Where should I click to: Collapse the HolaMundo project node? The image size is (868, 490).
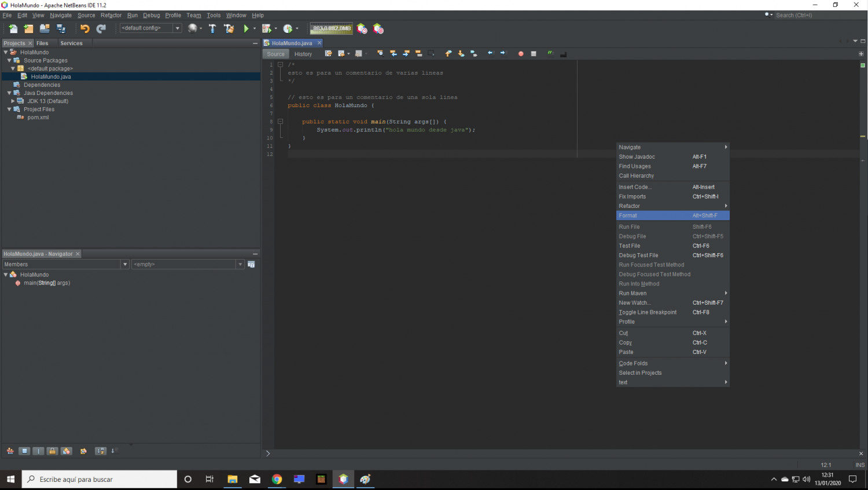(x=6, y=52)
